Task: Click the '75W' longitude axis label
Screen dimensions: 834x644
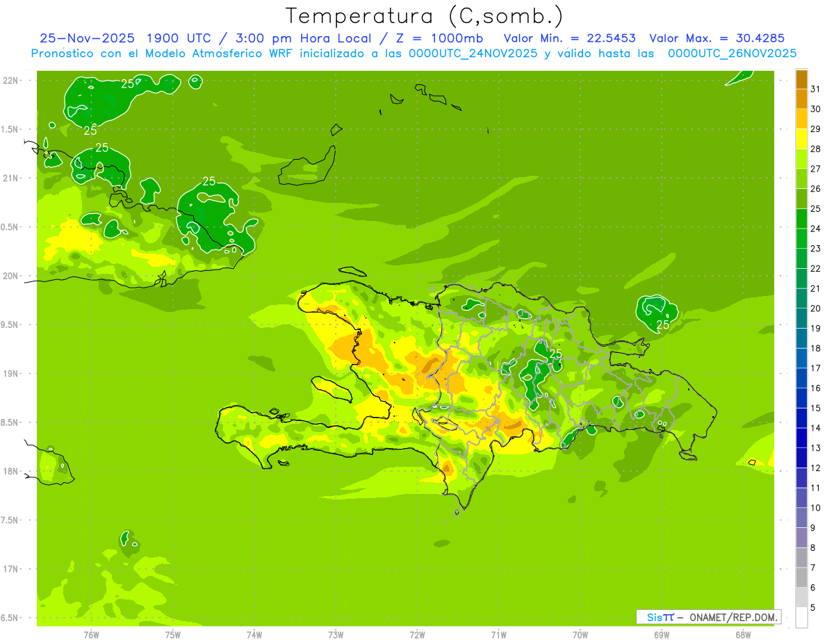Action: point(173,634)
